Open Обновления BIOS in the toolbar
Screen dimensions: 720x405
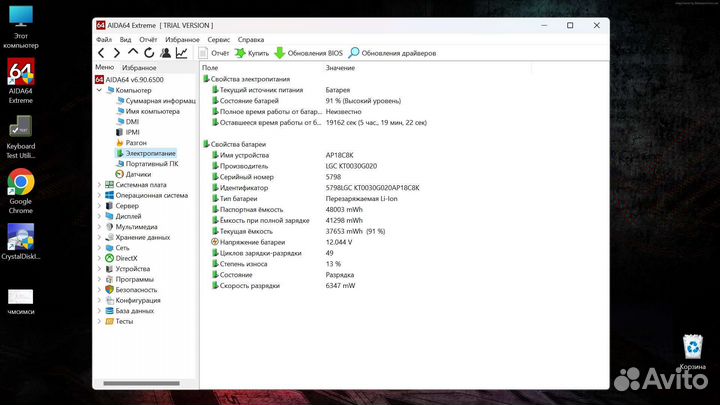pos(309,53)
